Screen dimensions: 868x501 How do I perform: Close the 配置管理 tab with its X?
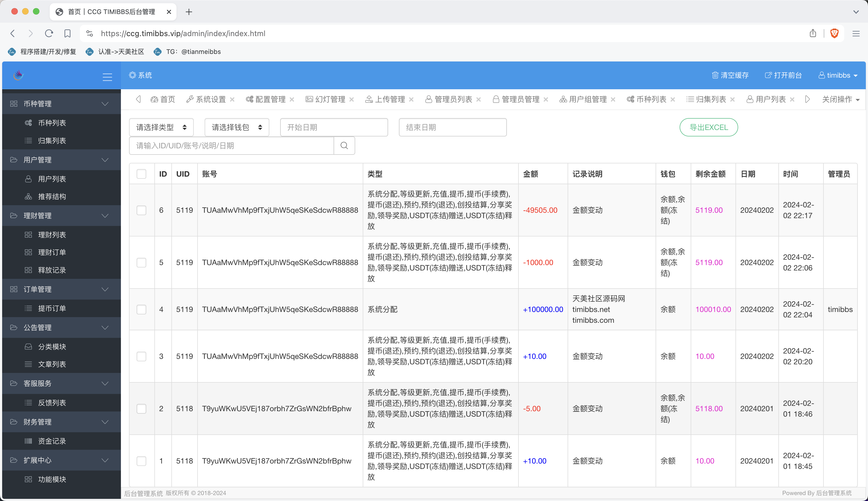coord(292,99)
